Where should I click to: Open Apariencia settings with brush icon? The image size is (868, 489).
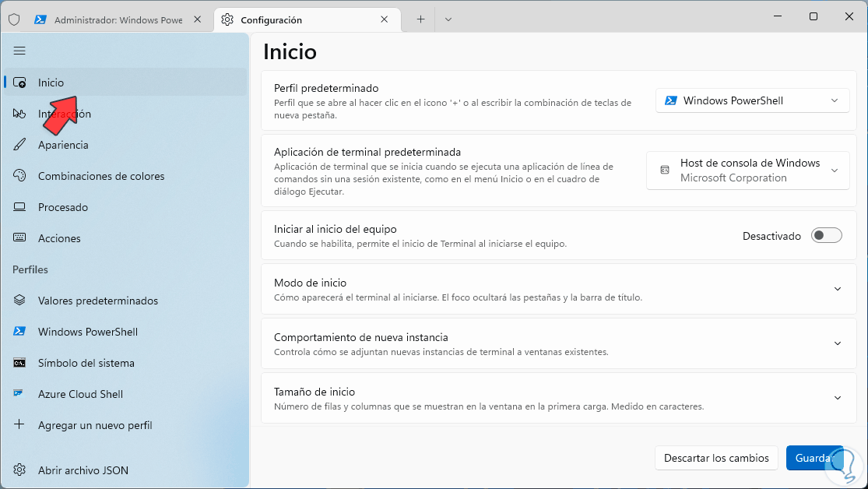point(63,145)
